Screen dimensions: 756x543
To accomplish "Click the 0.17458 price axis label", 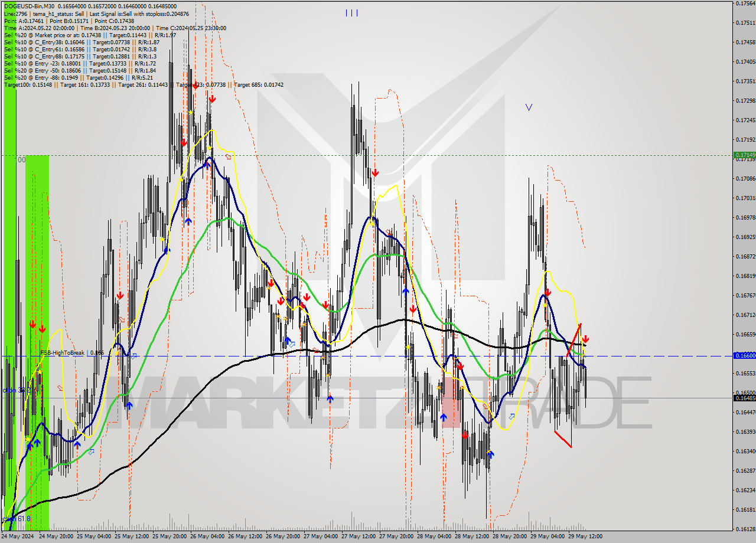I will (x=745, y=42).
